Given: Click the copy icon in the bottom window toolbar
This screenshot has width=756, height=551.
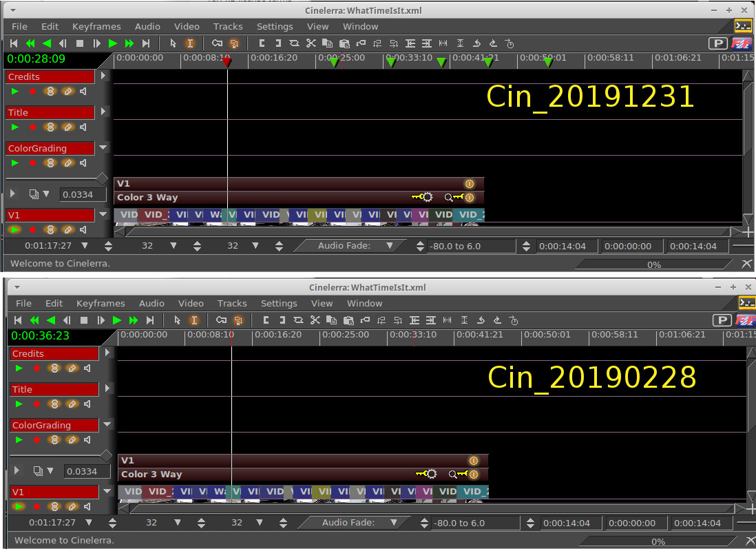Looking at the screenshot, I should 332,320.
